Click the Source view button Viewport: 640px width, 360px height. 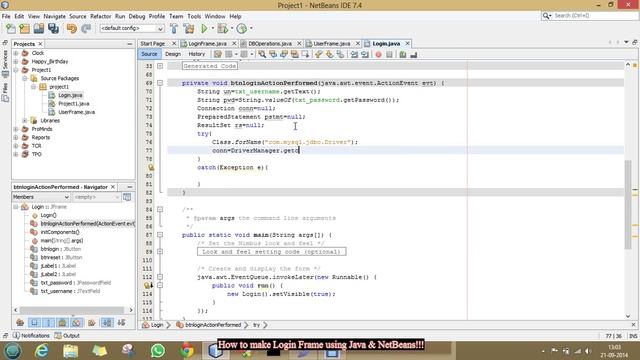149,54
